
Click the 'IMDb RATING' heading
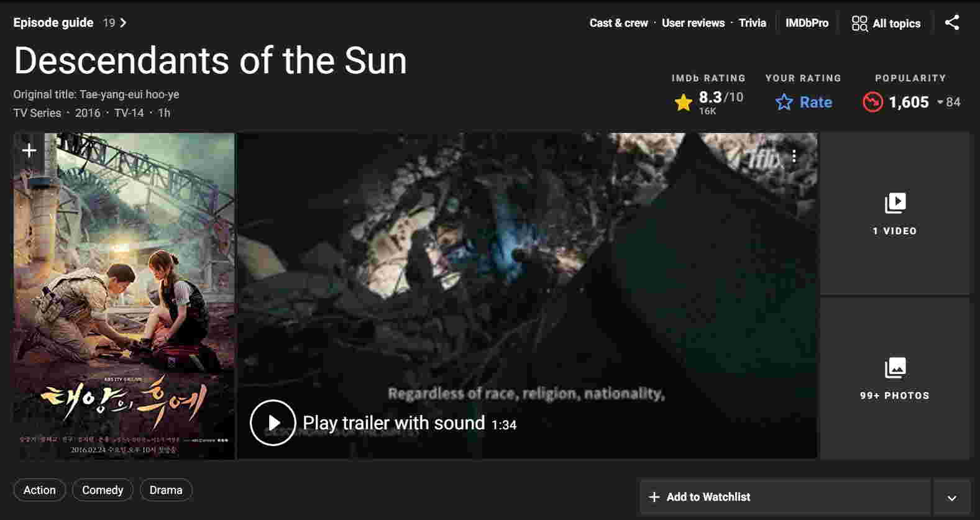click(x=708, y=78)
